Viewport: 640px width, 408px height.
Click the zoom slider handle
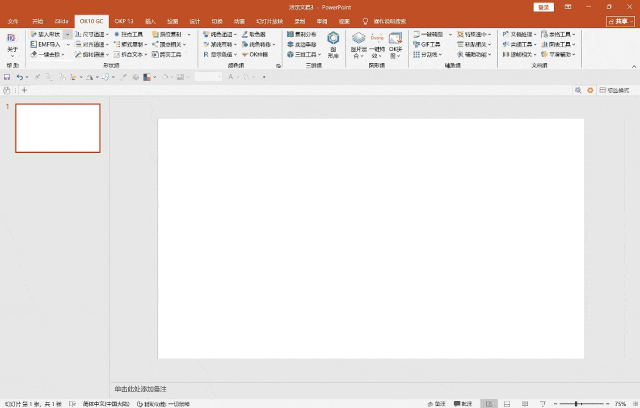(x=576, y=404)
